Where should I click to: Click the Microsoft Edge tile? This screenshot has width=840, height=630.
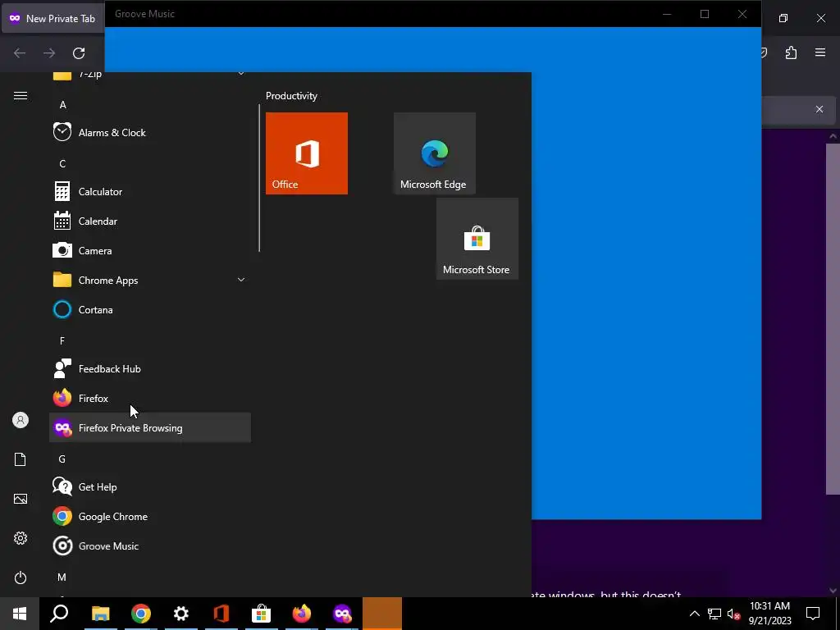(x=435, y=153)
